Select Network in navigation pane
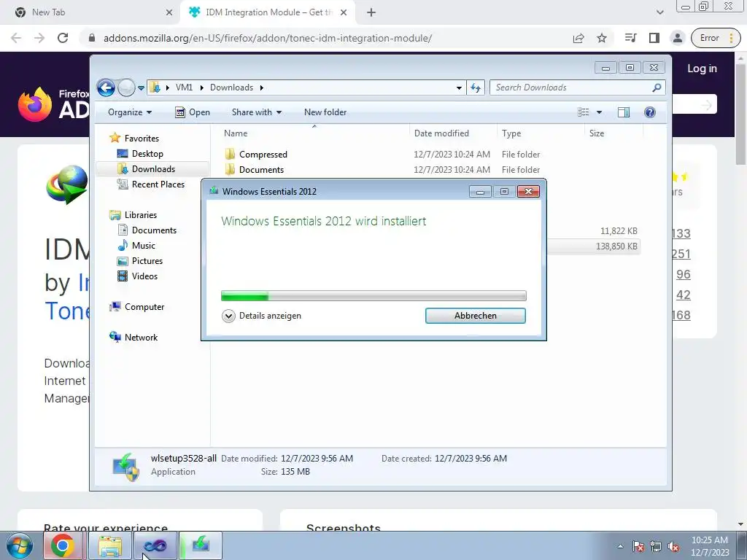747x560 pixels. coord(133,338)
